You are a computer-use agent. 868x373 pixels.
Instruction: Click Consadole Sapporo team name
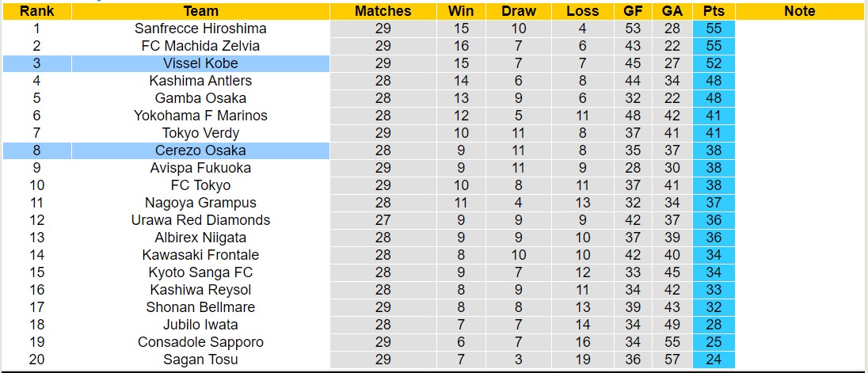pyautogui.click(x=200, y=342)
